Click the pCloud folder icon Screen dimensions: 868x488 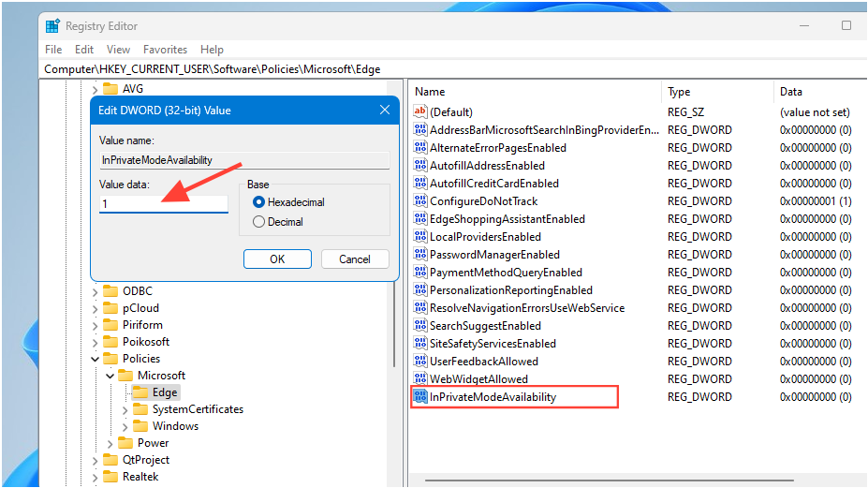coord(110,308)
